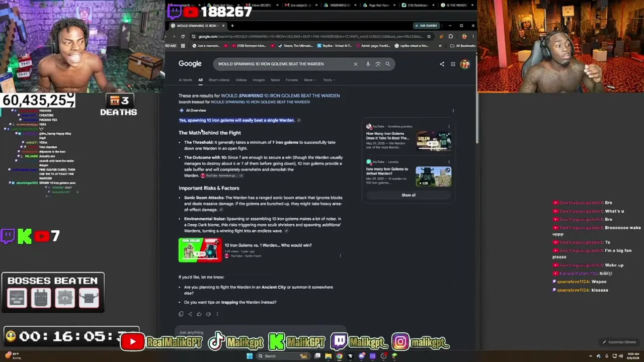Open Chrome from the taskbar
Screen dimensions: 644x362
click(x=339, y=356)
